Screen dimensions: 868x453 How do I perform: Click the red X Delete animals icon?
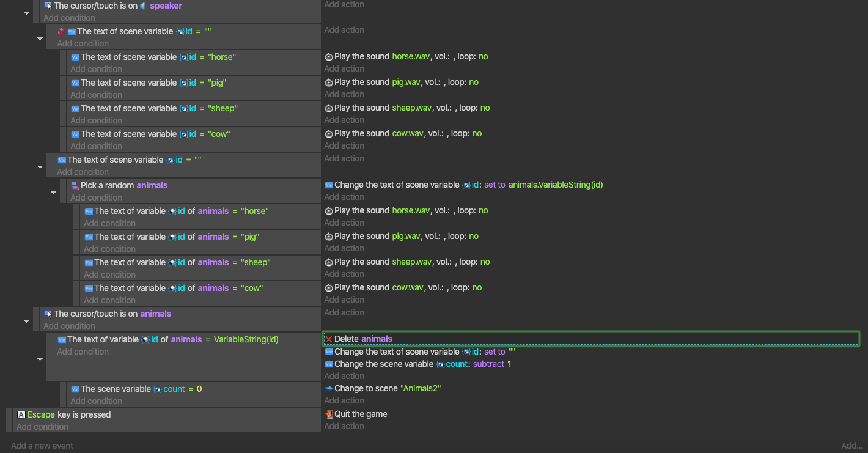coord(329,339)
